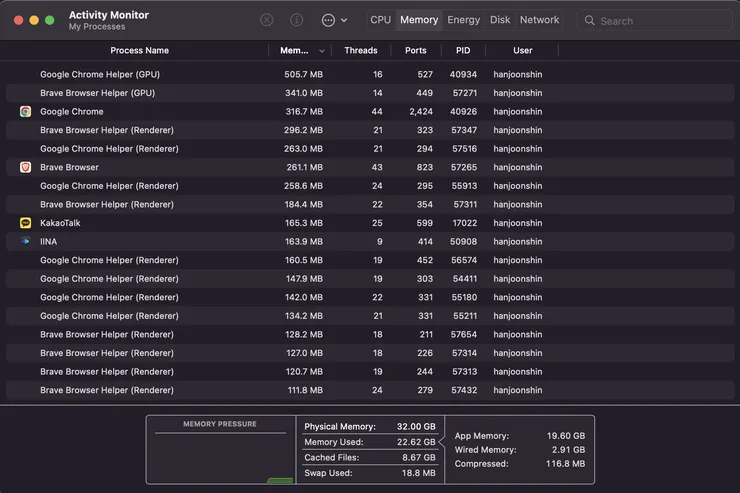Select Chrome Helper Renderer using 142.0 MB
The image size is (740, 493).
click(370, 297)
